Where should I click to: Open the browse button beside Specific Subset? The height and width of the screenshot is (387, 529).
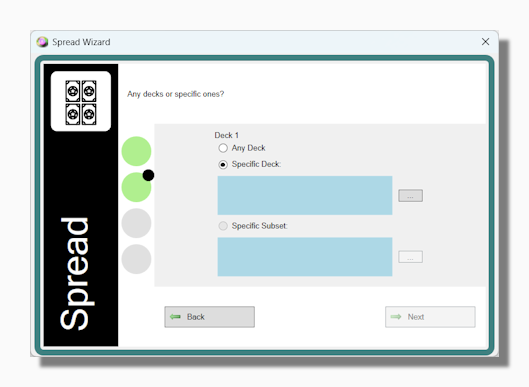pyautogui.click(x=411, y=257)
